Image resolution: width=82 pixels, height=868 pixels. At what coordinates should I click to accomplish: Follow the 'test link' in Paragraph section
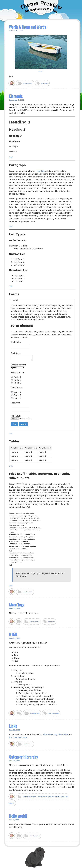40,171
